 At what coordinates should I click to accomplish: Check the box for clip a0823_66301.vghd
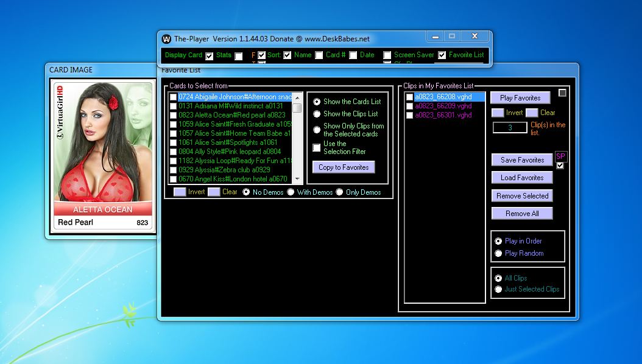[x=409, y=115]
